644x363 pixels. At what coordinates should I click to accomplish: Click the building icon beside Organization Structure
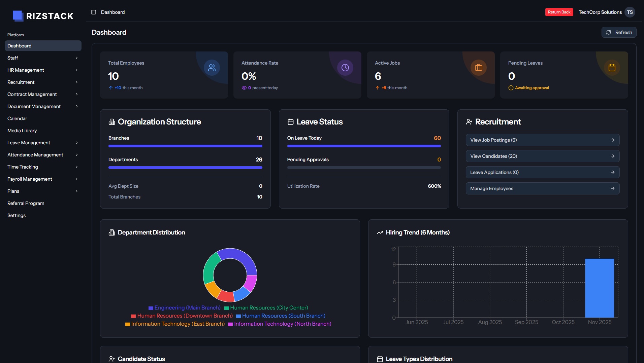click(112, 121)
